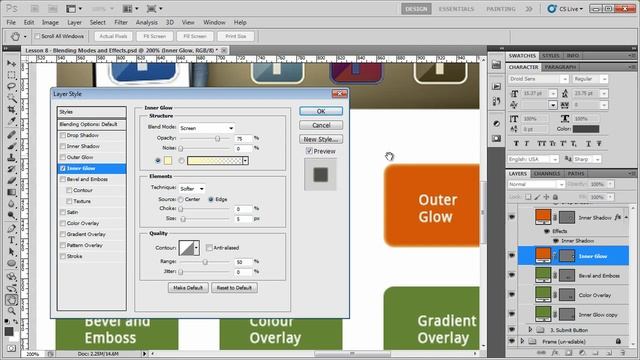Select the Gradient tool
This screenshot has height=360, width=640.
pos(11,192)
